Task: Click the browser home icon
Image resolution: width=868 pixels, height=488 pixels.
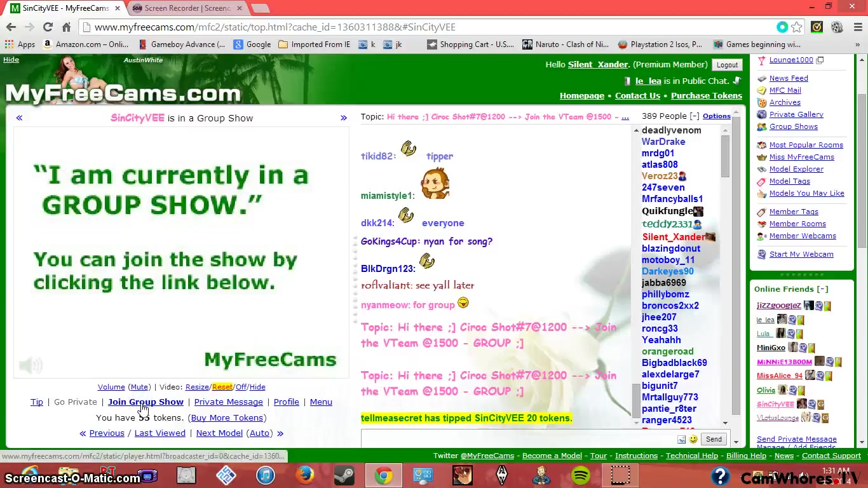Action: click(66, 27)
